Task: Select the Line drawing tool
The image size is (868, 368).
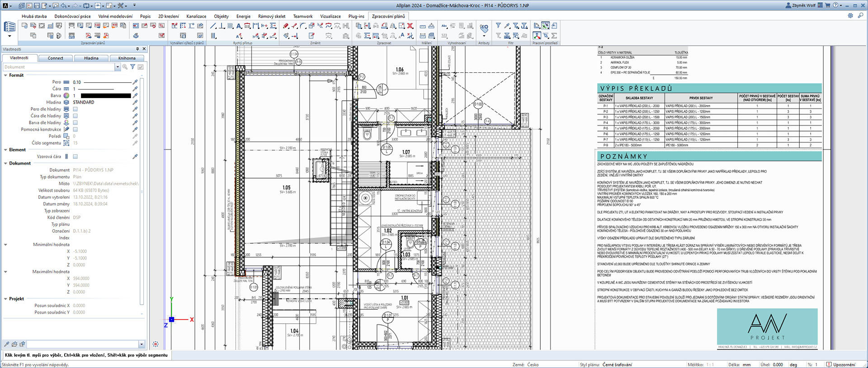Action: click(213, 26)
